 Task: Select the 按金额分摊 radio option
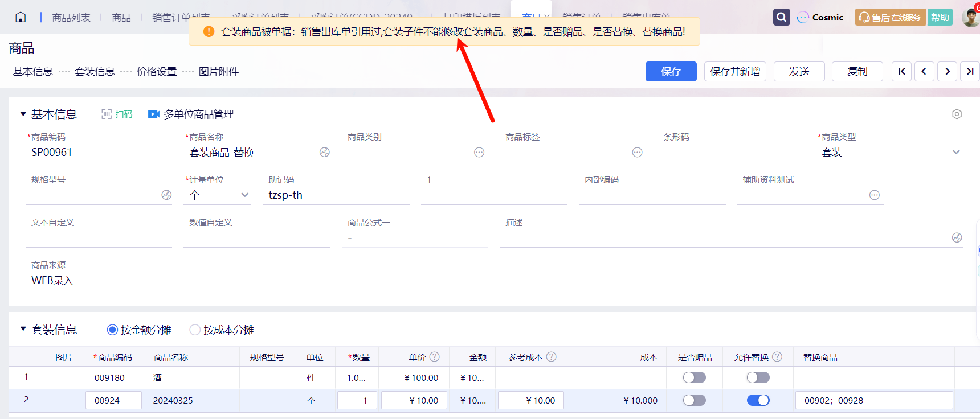tap(112, 330)
